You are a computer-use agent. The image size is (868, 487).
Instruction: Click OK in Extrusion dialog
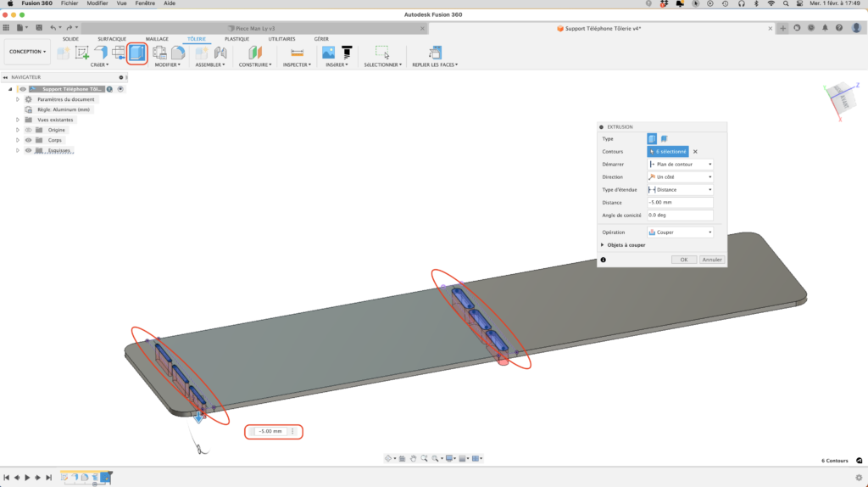pos(684,260)
